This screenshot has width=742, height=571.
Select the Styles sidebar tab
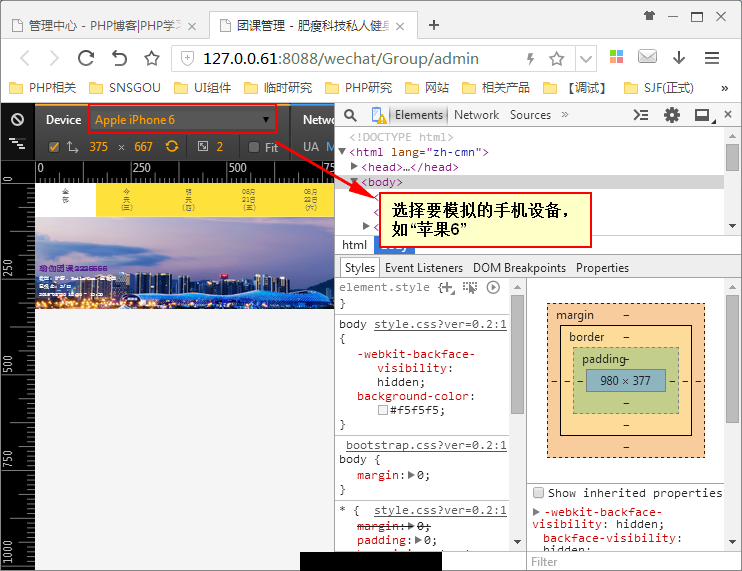360,268
